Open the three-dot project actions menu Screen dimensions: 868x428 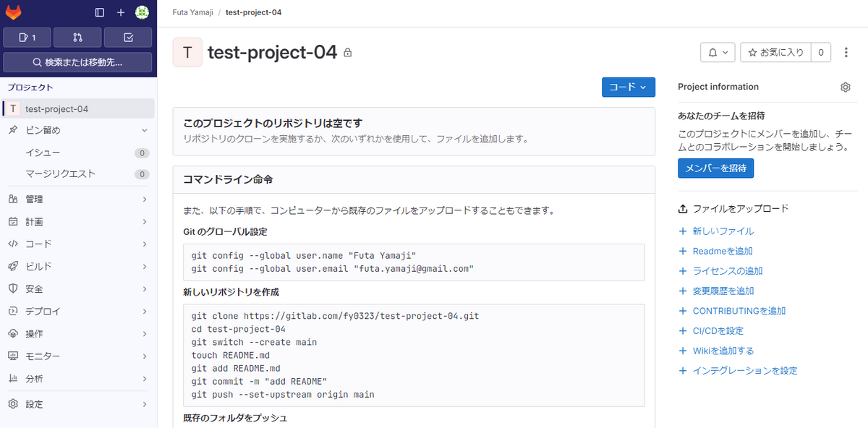846,52
